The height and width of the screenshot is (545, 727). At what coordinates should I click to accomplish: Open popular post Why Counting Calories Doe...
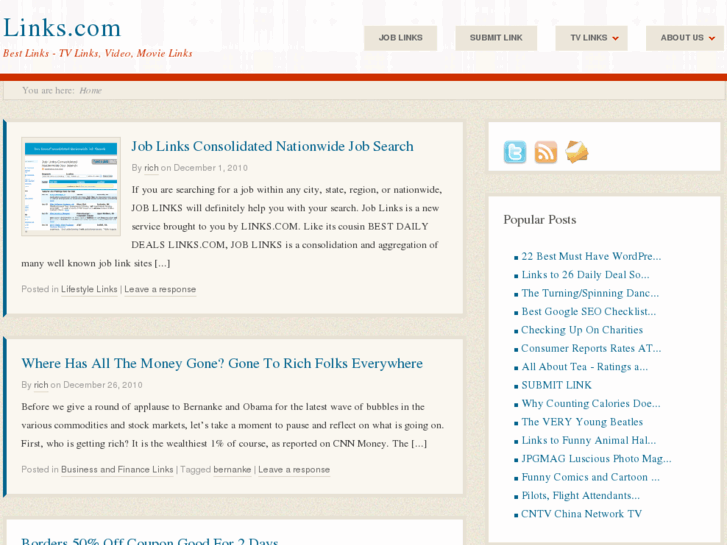click(591, 404)
